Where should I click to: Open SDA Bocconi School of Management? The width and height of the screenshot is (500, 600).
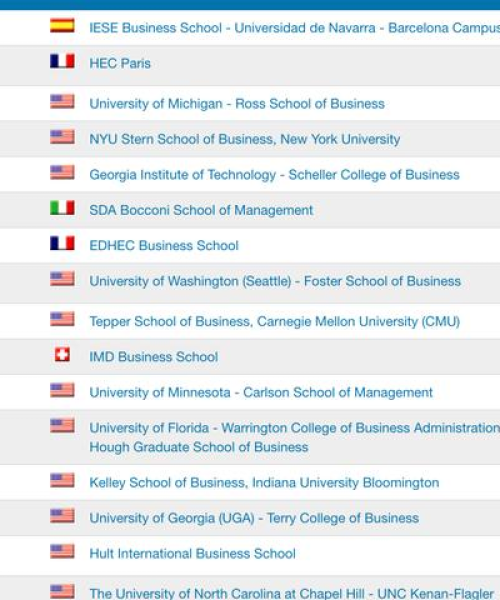click(201, 210)
